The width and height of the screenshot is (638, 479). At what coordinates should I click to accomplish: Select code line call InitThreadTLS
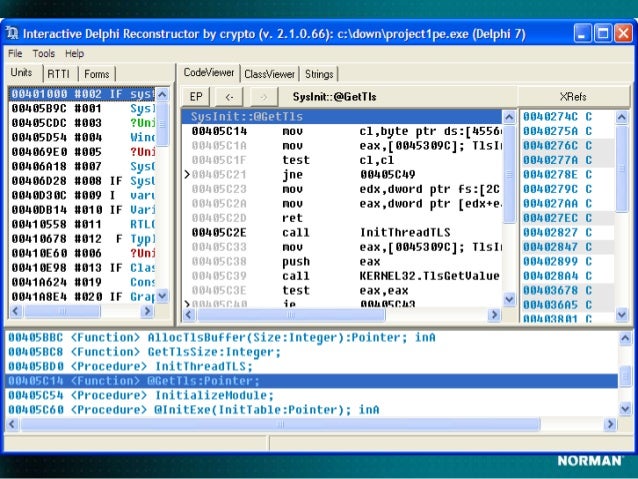pos(342,233)
